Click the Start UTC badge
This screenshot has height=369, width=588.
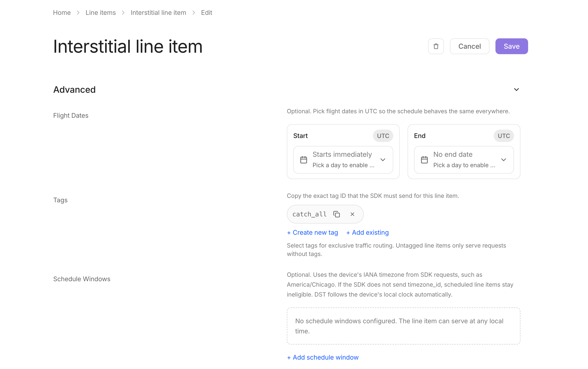click(383, 136)
